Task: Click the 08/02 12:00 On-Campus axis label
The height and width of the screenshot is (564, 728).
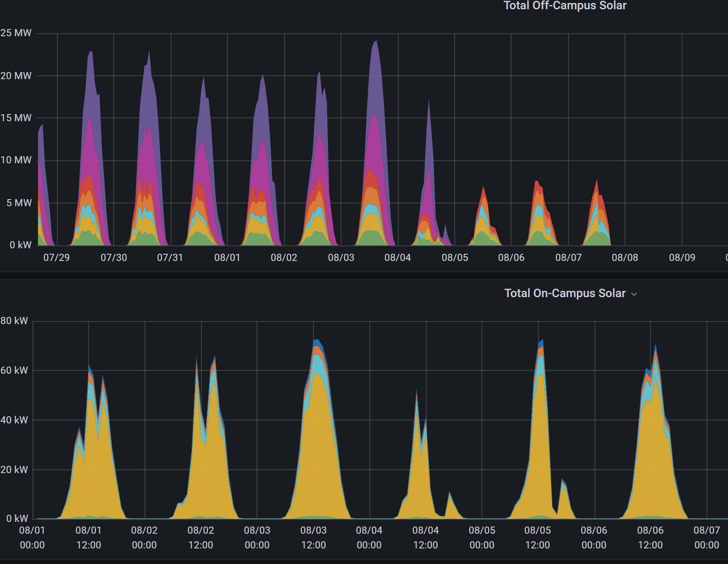Action: pos(201,537)
